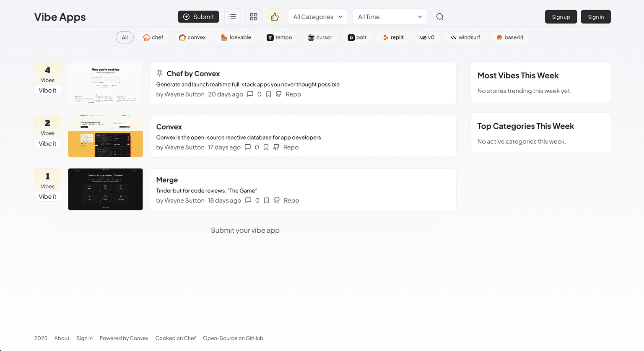644x351 pixels.
Task: Click the Repo fork icon on Merge
Action: (277, 200)
